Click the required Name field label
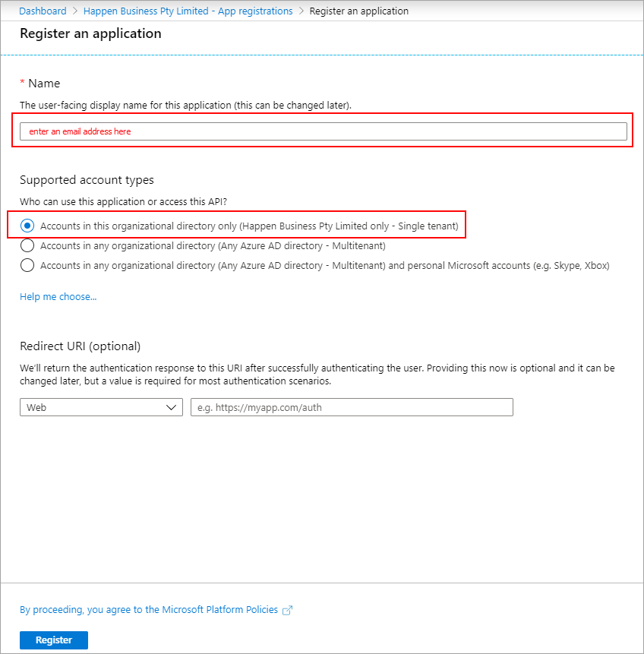The width and height of the screenshot is (644, 654). click(43, 83)
